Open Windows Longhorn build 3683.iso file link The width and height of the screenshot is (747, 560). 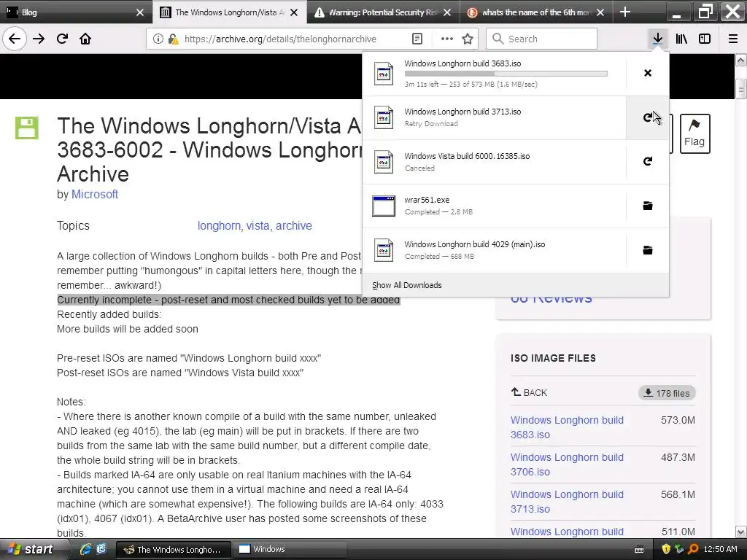(567, 427)
